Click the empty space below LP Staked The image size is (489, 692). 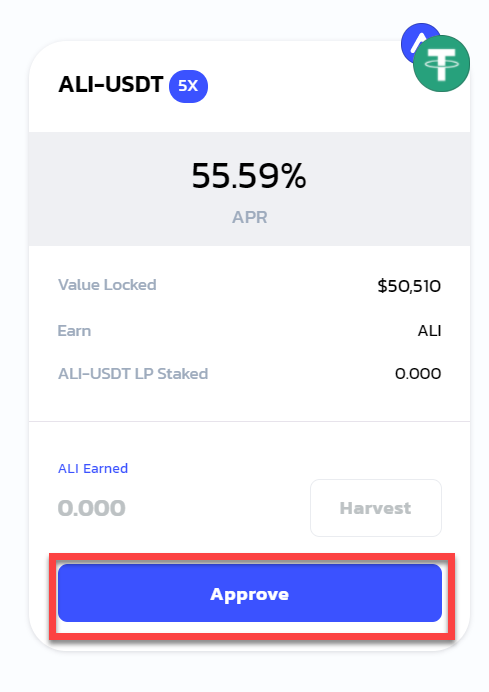(x=250, y=401)
